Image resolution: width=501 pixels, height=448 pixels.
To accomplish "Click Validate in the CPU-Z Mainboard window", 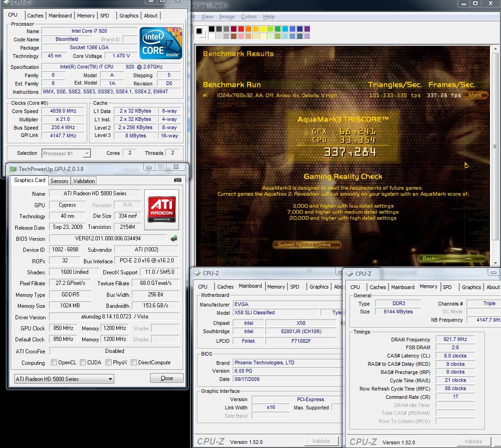I will coord(321,441).
